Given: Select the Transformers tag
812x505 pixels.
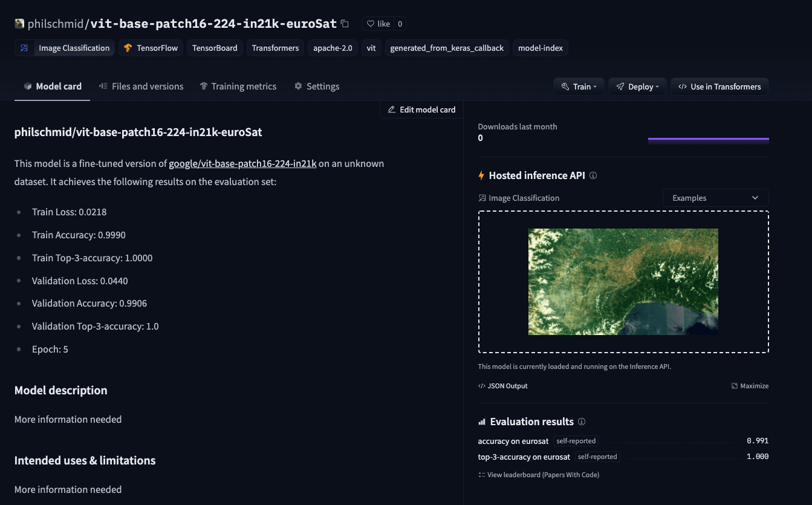Looking at the screenshot, I should tap(275, 48).
